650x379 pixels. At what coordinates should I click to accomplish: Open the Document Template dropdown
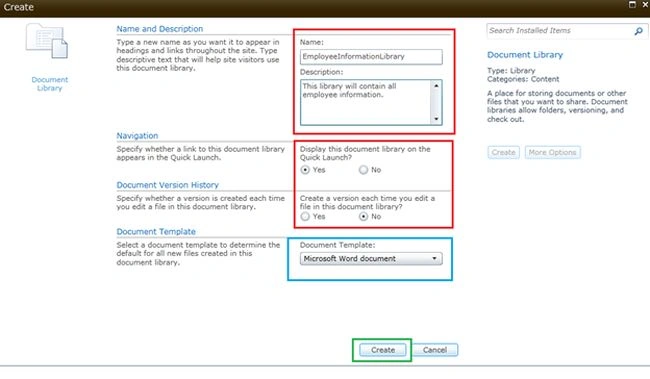pyautogui.click(x=371, y=259)
